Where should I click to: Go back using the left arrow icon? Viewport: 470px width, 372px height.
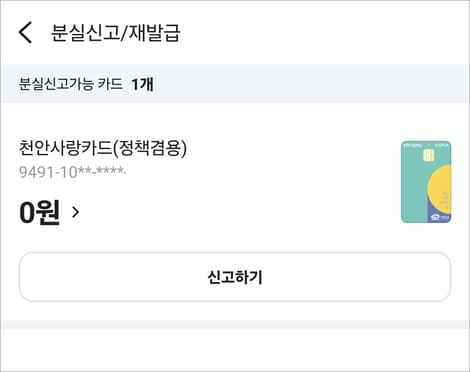[25, 32]
